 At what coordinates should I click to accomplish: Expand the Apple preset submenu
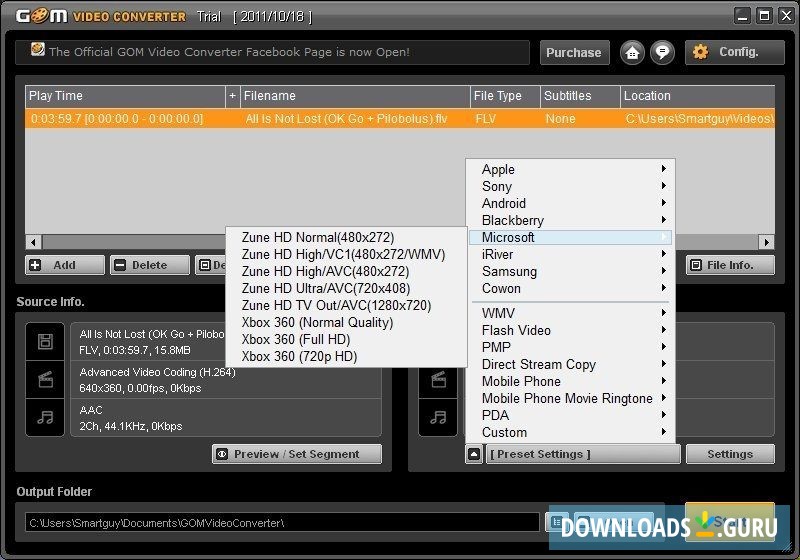click(570, 169)
